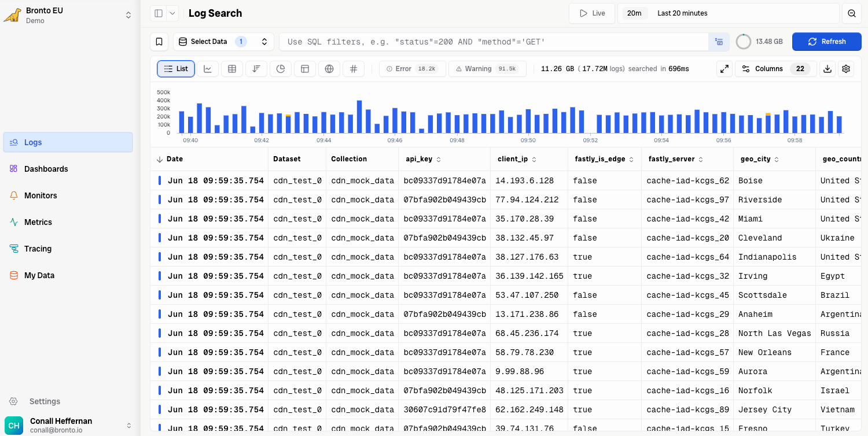Click the tallest histogram bar near 09:45
The image size is (868, 436).
point(359,117)
